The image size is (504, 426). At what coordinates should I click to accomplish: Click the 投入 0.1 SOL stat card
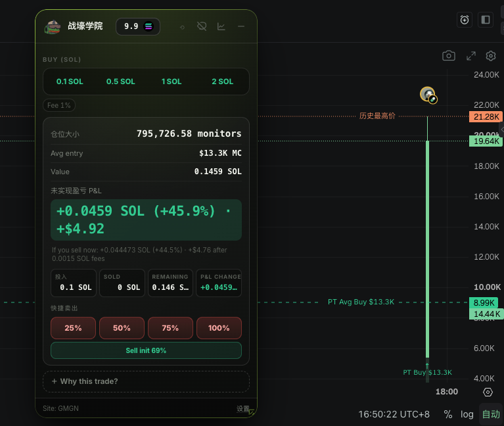pos(74,283)
